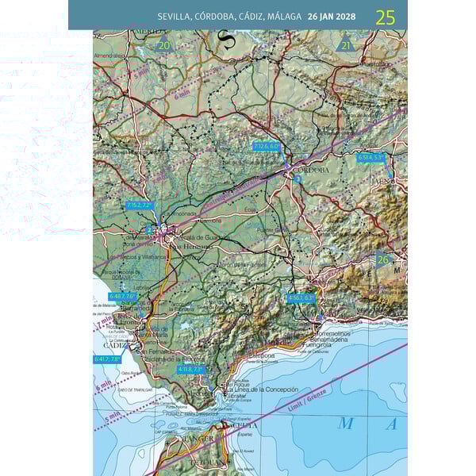476x476 pixels.
Task: Click the Carmona town label
Action: pyautogui.click(x=211, y=221)
